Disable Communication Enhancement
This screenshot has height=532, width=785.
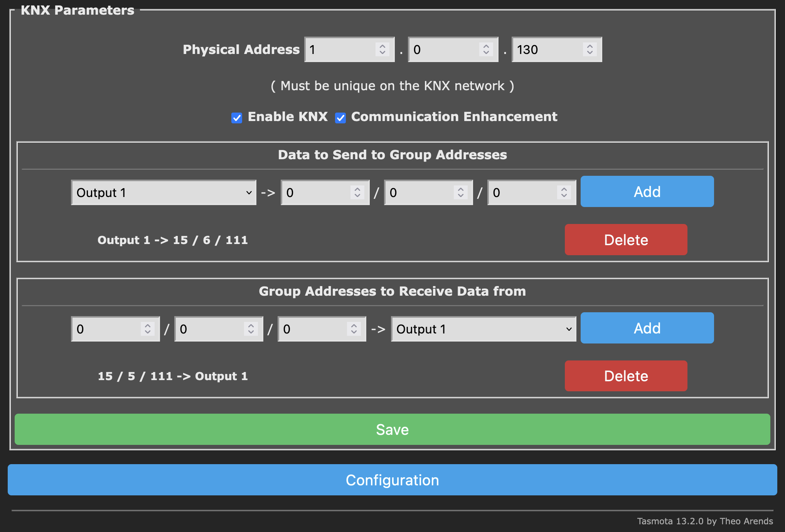pyautogui.click(x=340, y=117)
